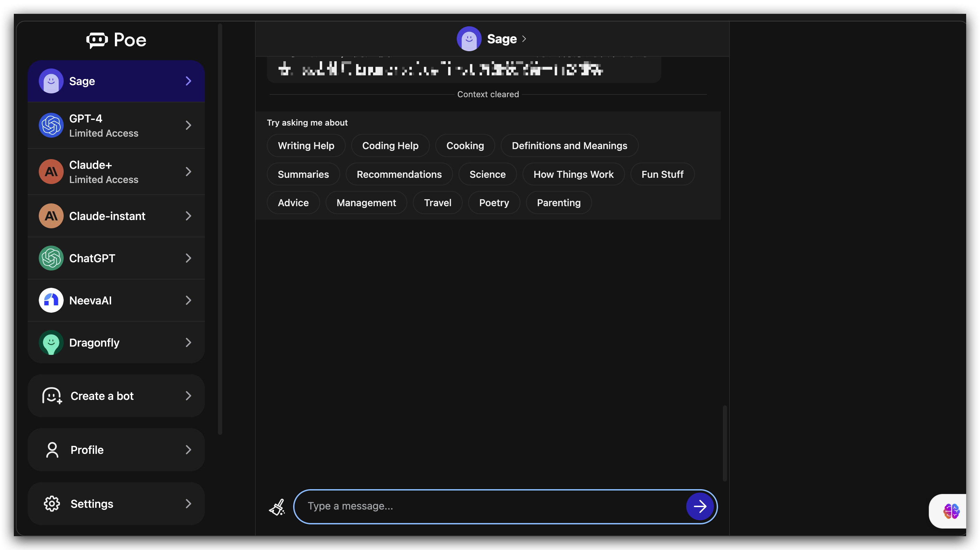Open the Profile page
Screen dimensions: 980x550
tap(116, 450)
